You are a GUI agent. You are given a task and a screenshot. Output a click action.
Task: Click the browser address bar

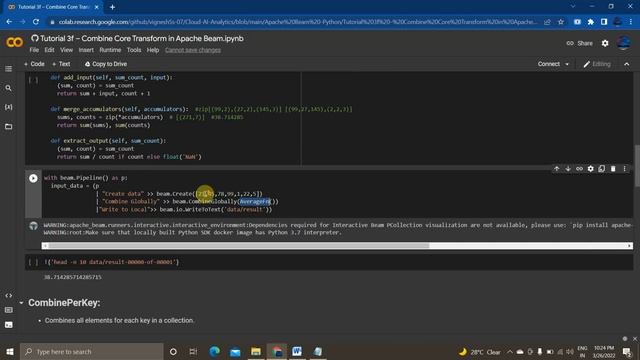[x=298, y=22]
